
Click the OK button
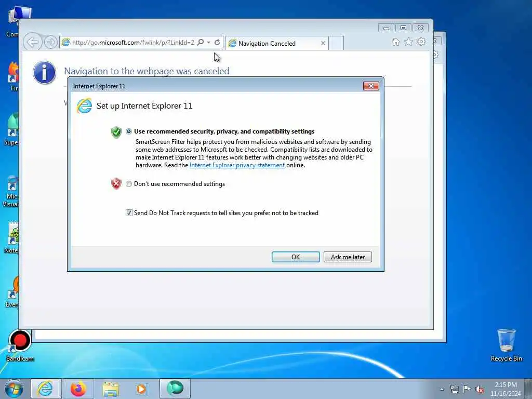tap(296, 257)
